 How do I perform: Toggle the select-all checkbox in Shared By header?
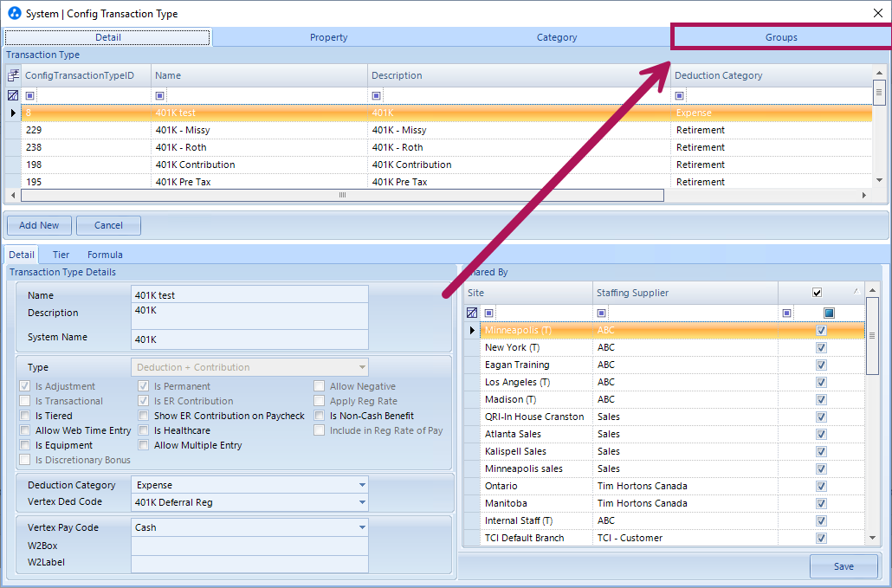pos(817,293)
